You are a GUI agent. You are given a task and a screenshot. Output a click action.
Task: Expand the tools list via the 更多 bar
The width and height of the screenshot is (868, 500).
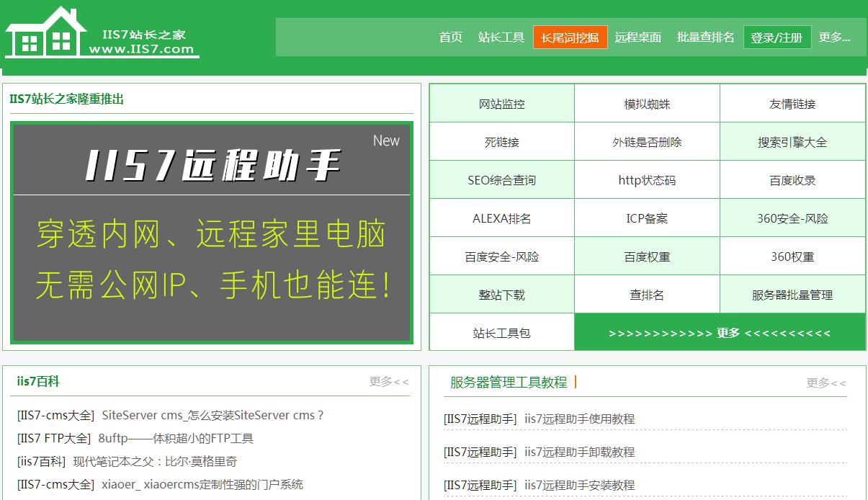[720, 332]
